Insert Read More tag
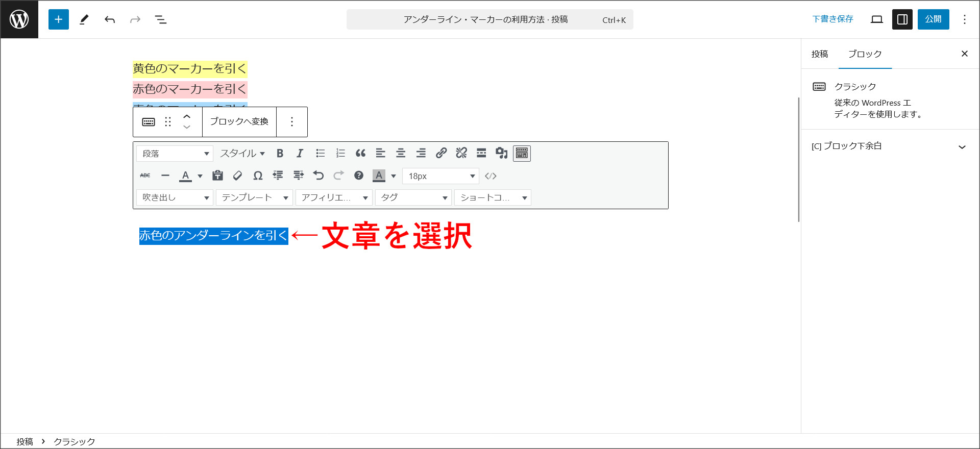 tap(481, 153)
